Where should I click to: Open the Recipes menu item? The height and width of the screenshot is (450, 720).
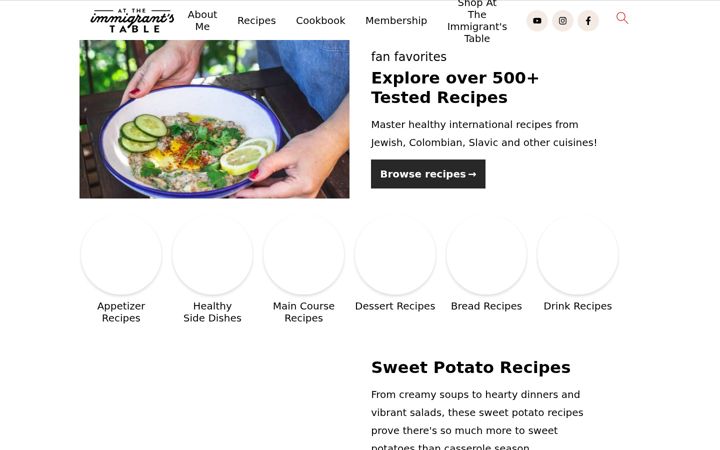coord(256,21)
